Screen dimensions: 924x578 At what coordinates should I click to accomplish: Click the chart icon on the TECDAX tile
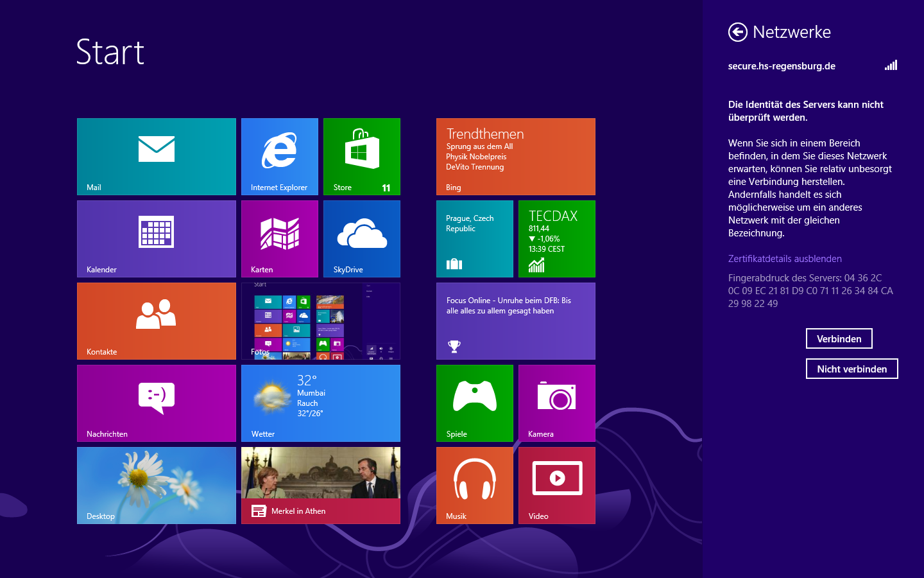click(536, 265)
